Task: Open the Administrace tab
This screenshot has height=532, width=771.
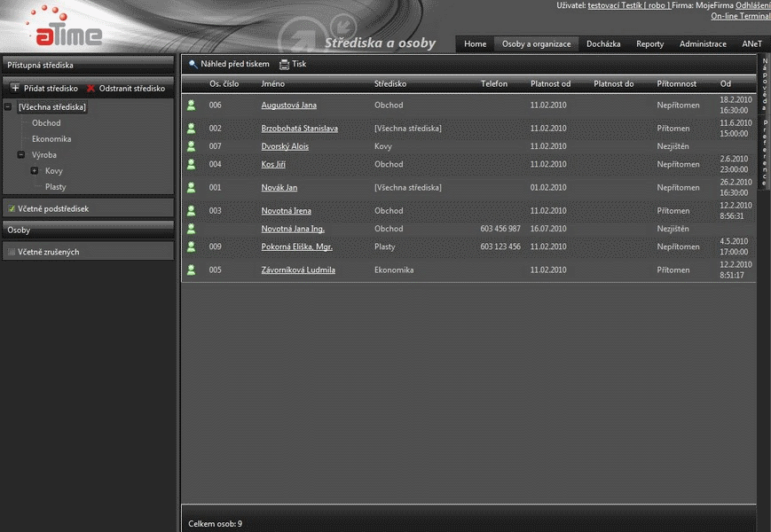Action: pos(703,43)
